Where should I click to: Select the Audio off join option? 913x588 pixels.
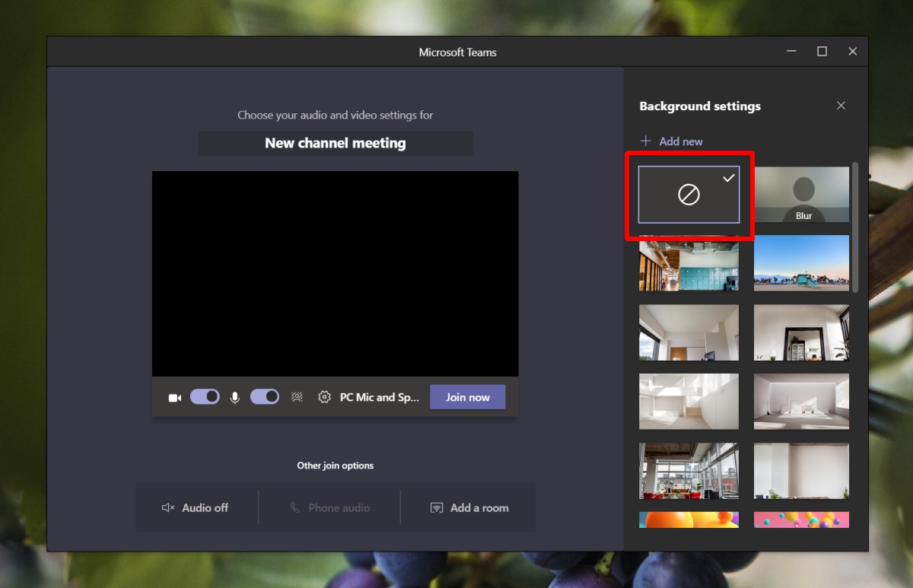coord(196,507)
